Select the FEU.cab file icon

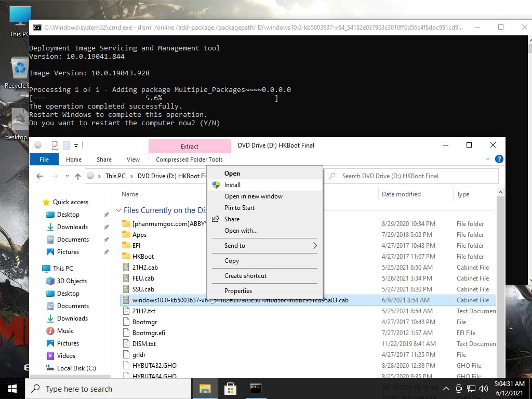coord(126,278)
